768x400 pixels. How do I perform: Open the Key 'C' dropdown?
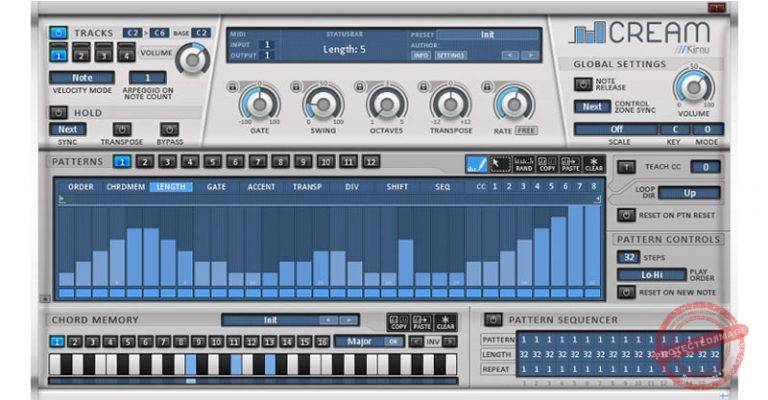click(x=674, y=129)
